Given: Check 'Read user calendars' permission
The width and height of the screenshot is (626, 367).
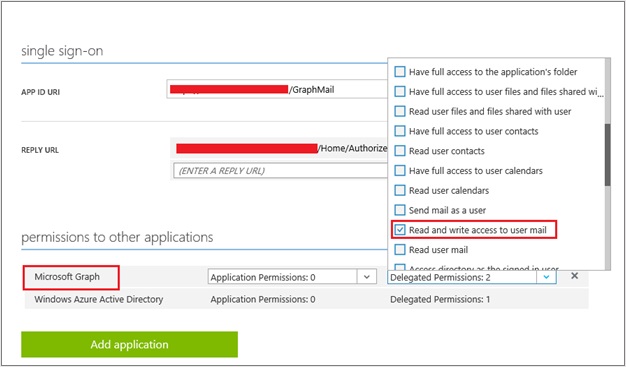Looking at the screenshot, I should tap(400, 190).
